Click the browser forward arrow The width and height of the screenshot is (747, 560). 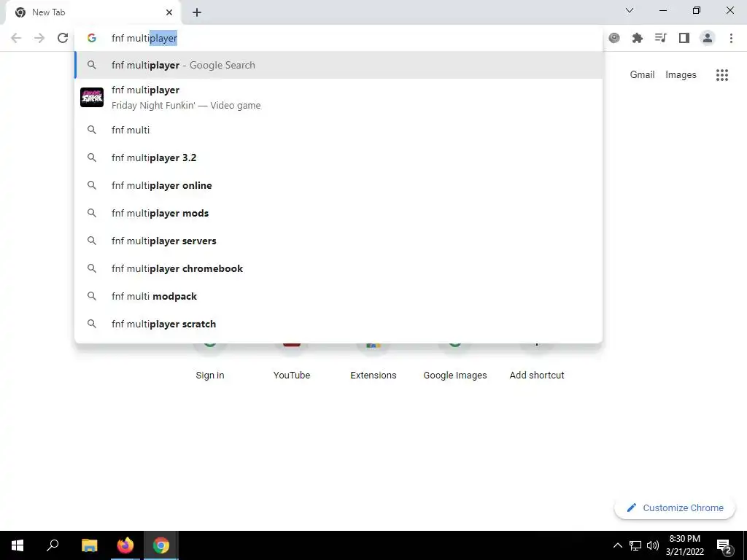[x=39, y=38]
